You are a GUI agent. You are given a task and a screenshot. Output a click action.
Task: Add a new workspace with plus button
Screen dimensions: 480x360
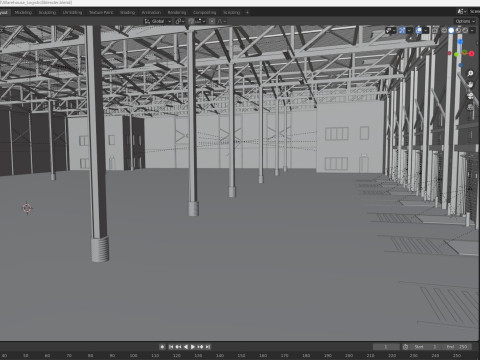[247, 12]
